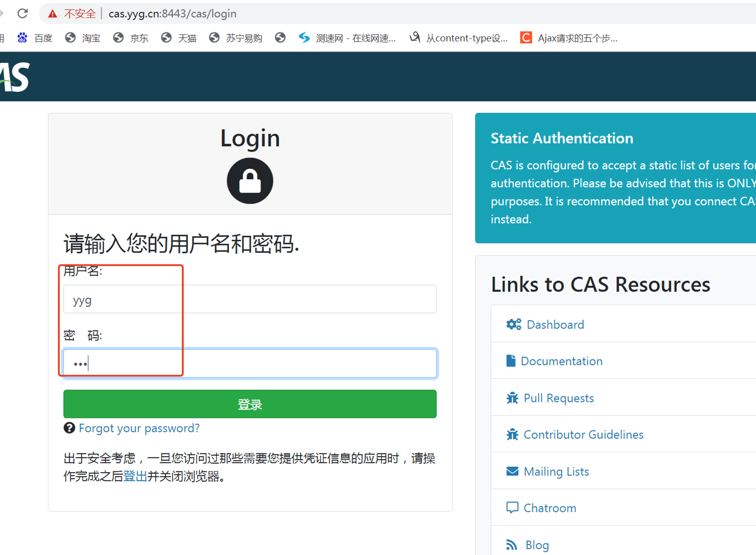756x555 pixels.
Task: Click the Documentation document icon
Action: [x=511, y=361]
